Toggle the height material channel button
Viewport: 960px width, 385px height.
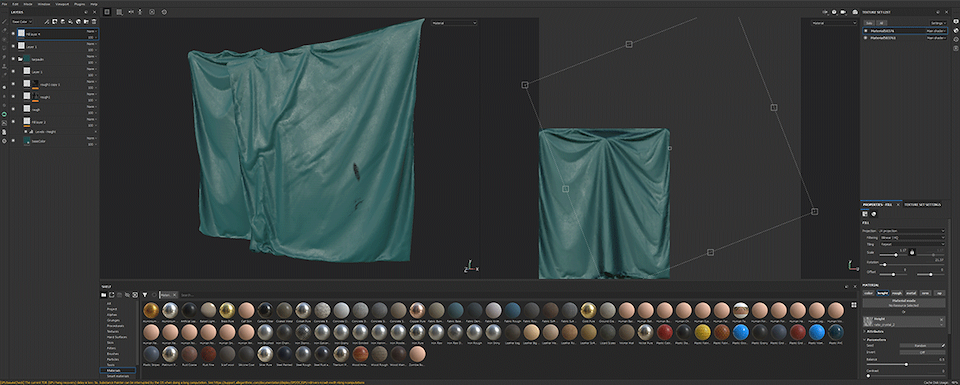883,293
